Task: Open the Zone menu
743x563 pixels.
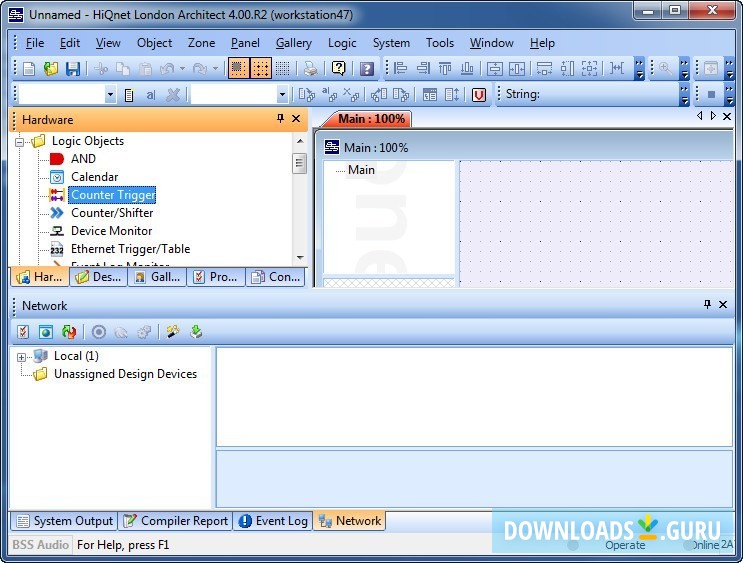Action: 201,43
